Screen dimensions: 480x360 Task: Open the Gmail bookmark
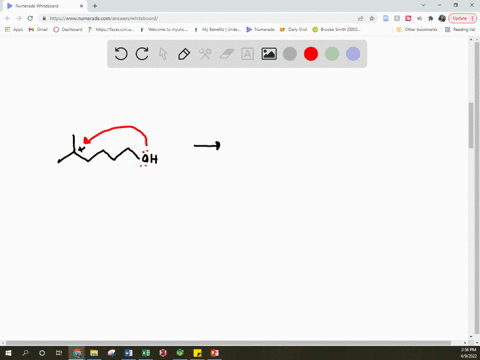point(38,29)
